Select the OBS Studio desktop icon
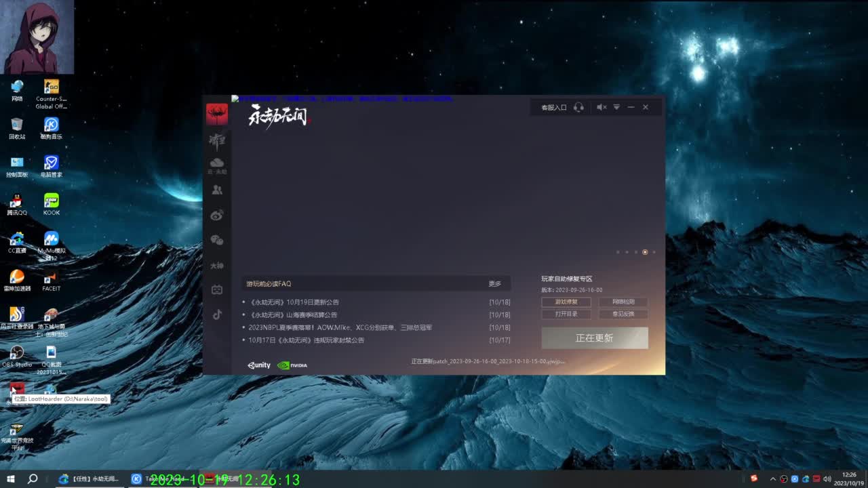Viewport: 868px width, 488px height. coord(17,357)
